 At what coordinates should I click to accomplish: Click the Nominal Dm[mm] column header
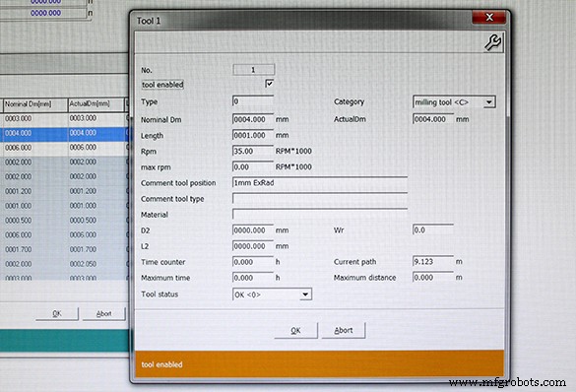pyautogui.click(x=35, y=104)
